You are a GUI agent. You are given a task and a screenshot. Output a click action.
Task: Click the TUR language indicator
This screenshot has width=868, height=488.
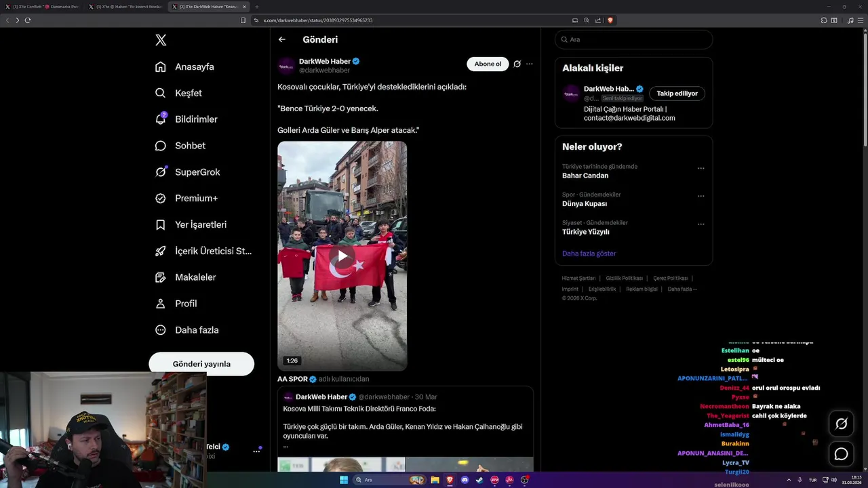coord(812,480)
